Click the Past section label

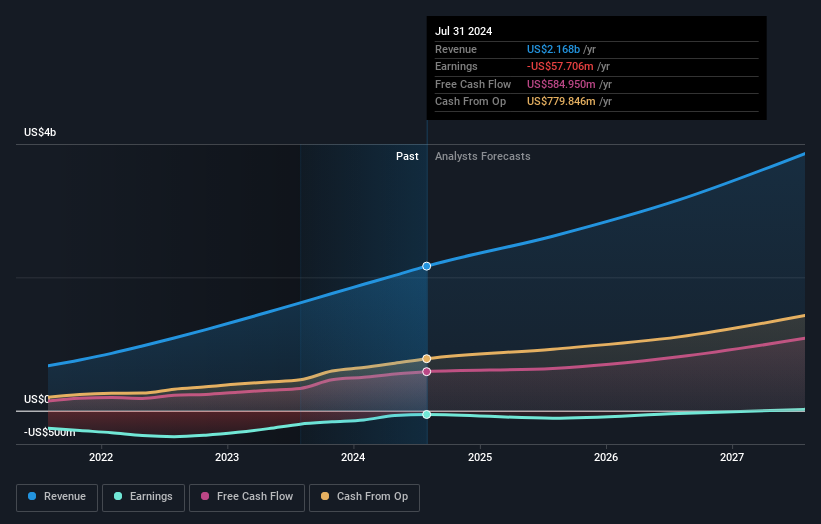point(407,157)
